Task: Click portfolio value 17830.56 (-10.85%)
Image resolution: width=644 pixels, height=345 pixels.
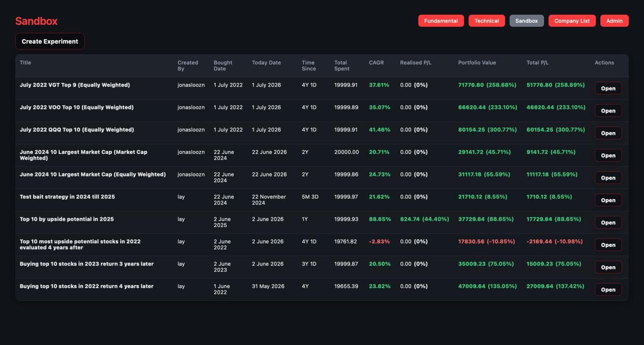Action: point(487,241)
